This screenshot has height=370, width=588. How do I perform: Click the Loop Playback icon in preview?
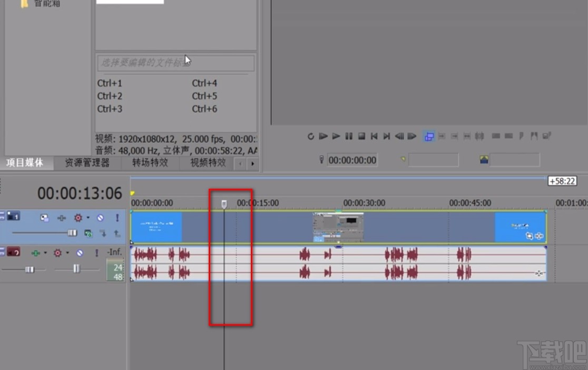[311, 137]
